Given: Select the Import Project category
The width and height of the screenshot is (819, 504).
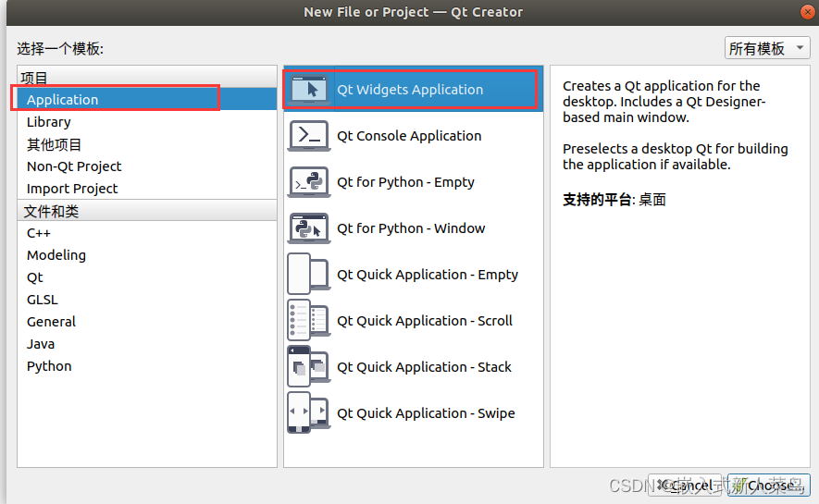Looking at the screenshot, I should click(147, 189).
